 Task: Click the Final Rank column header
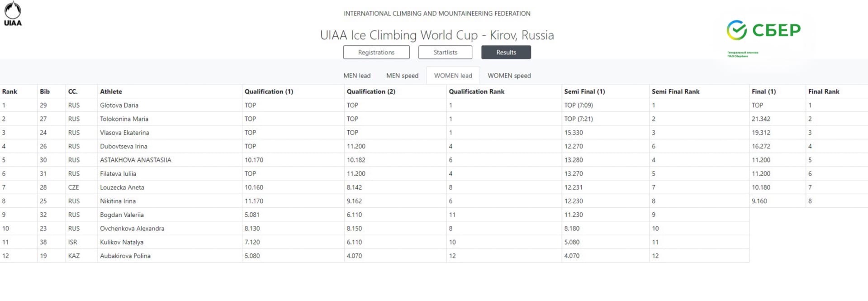[824, 91]
